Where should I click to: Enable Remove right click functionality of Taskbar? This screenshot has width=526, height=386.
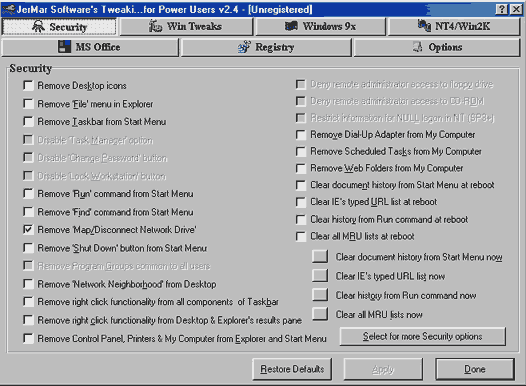(x=29, y=302)
